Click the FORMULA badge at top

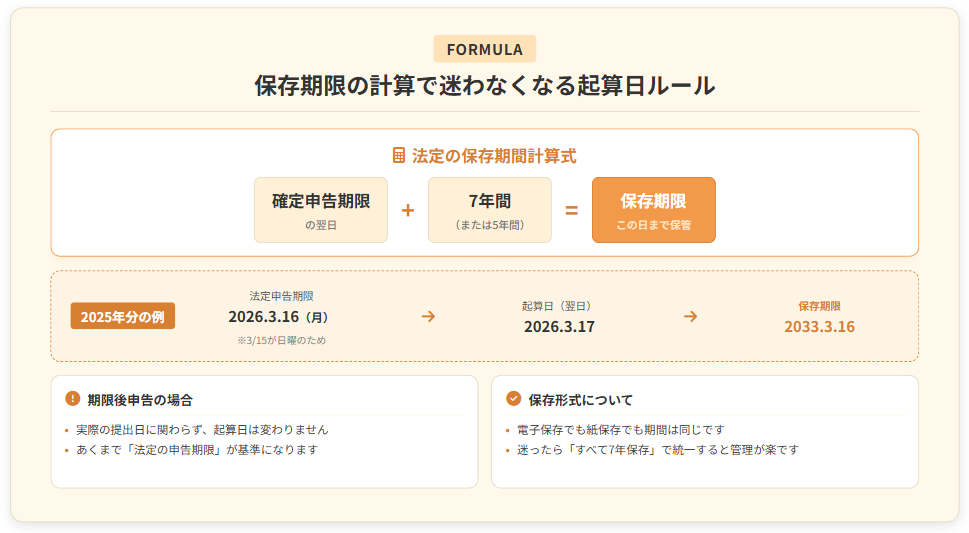click(485, 49)
